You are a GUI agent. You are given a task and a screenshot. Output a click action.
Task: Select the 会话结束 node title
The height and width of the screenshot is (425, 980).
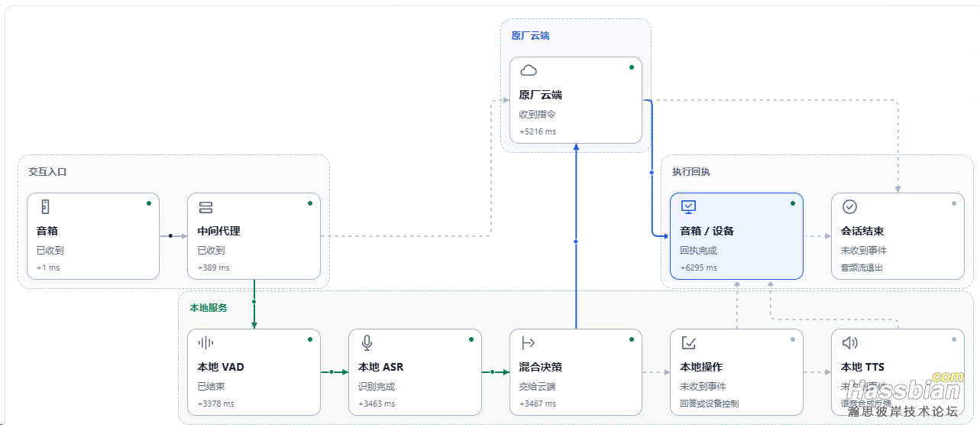[862, 231]
